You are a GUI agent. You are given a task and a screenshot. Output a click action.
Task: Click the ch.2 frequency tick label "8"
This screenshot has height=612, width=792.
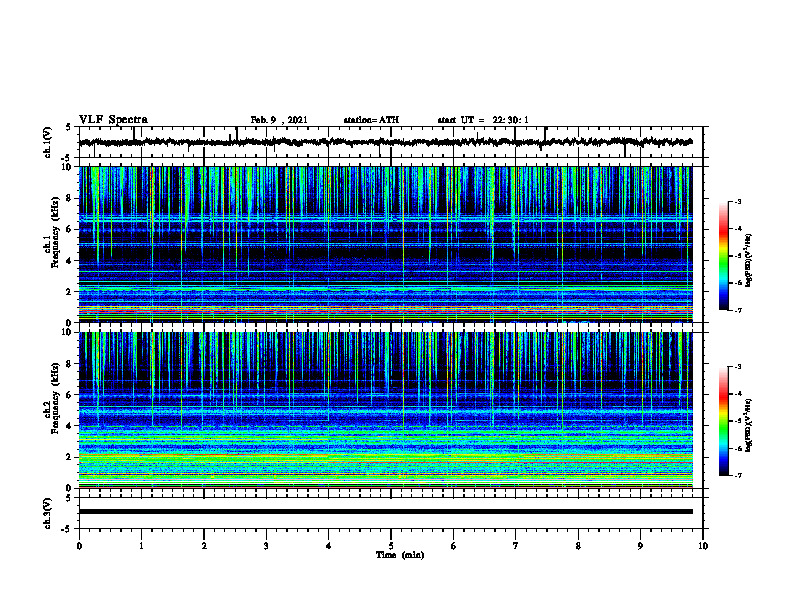tap(70, 364)
